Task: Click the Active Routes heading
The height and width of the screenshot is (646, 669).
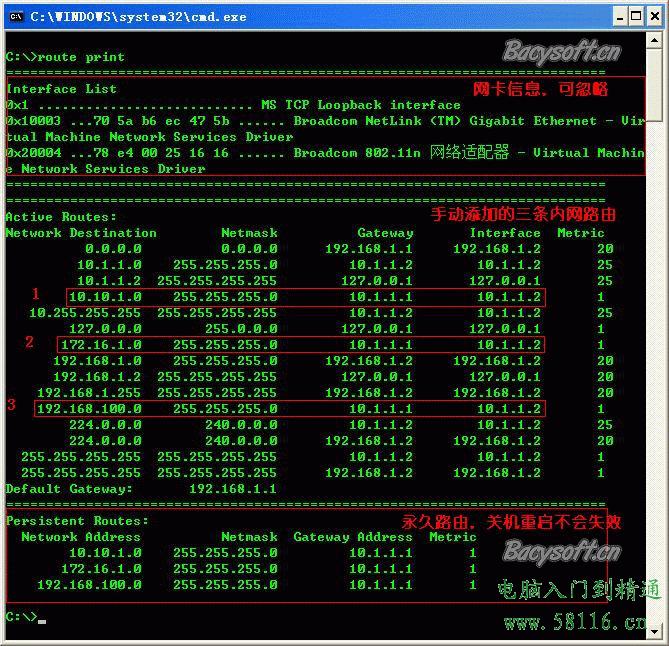Action: click(x=61, y=217)
